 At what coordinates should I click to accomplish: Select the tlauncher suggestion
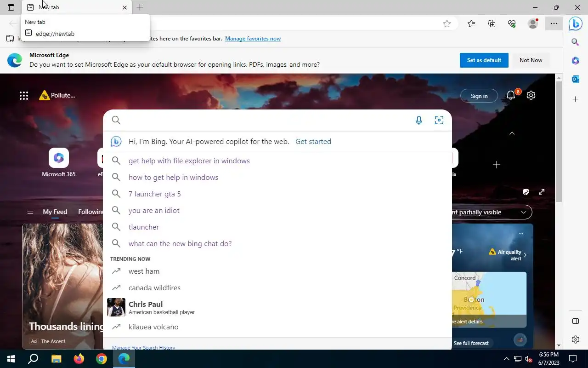[x=277, y=227]
